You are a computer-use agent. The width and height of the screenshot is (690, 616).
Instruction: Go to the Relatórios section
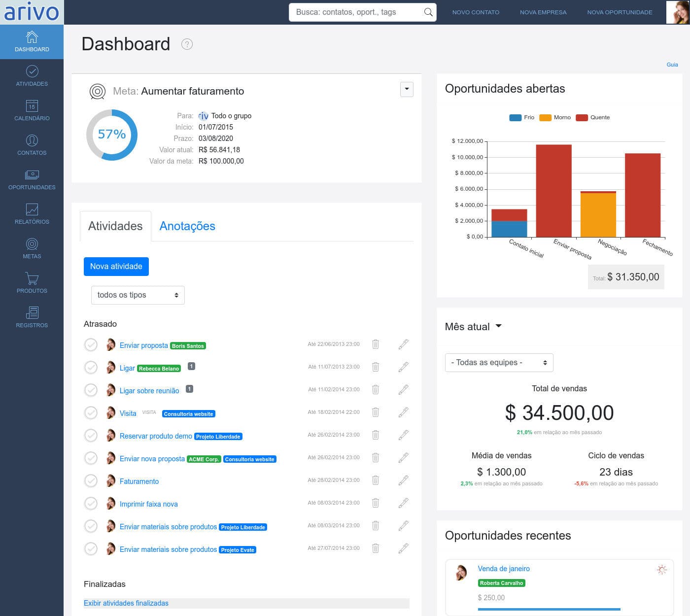(32, 214)
